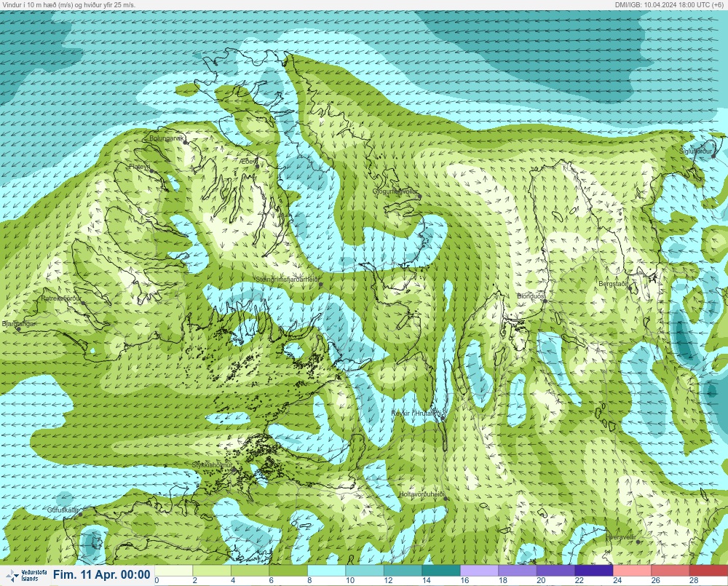
Task: Click the 14–16 m/s dark teal legend swatch
Action: (x=441, y=570)
